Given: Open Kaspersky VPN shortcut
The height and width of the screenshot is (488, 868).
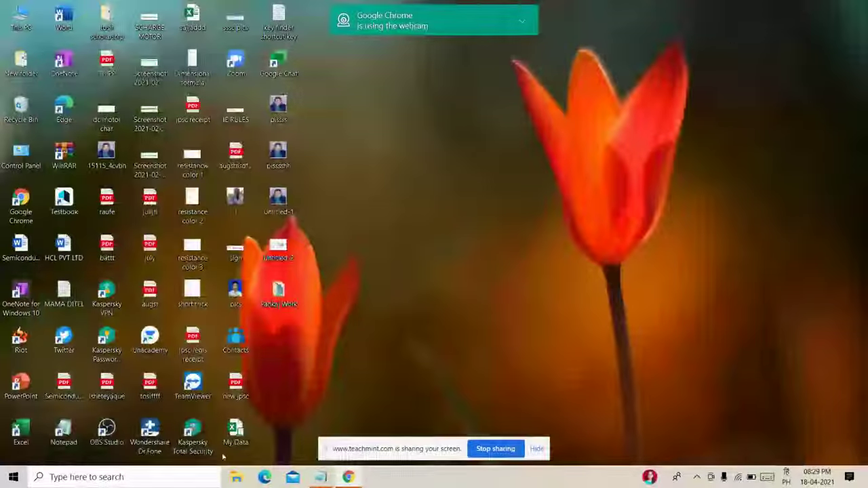Looking at the screenshot, I should [x=106, y=299].
